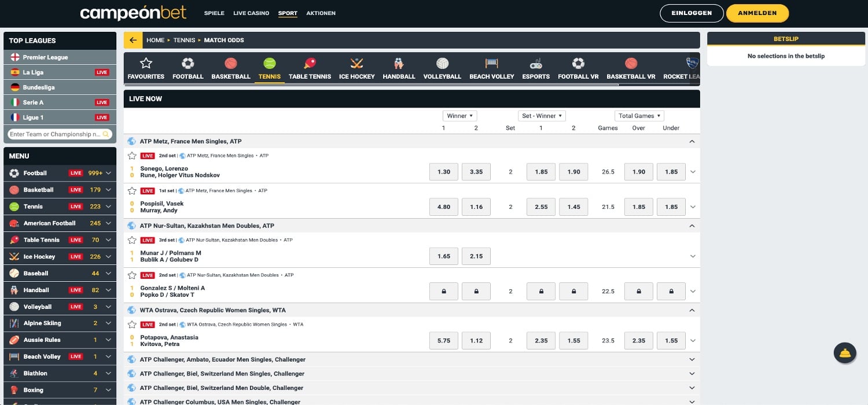Collapse the WTA Ostrava Women Singles section
The height and width of the screenshot is (405, 868).
(692, 310)
